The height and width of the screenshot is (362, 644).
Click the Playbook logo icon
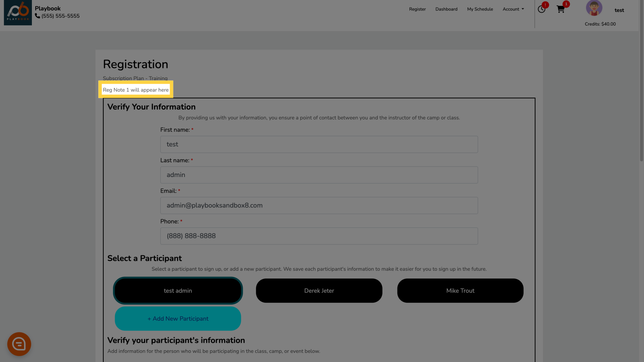tap(18, 12)
